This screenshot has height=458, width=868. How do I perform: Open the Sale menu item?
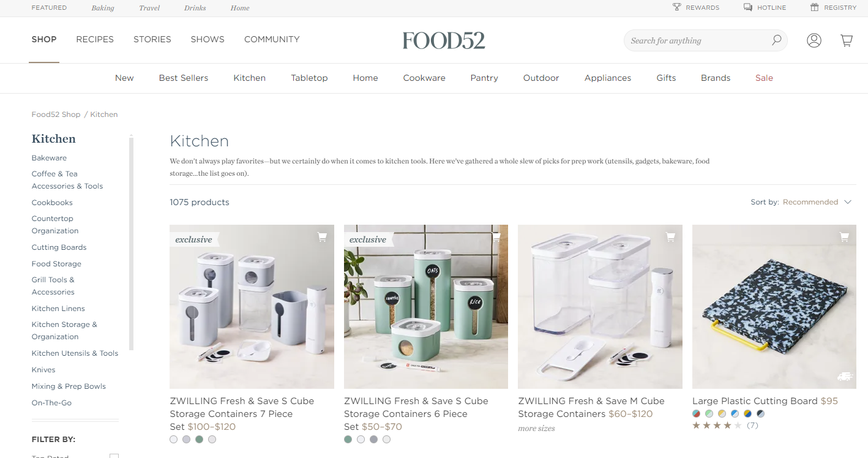point(764,78)
